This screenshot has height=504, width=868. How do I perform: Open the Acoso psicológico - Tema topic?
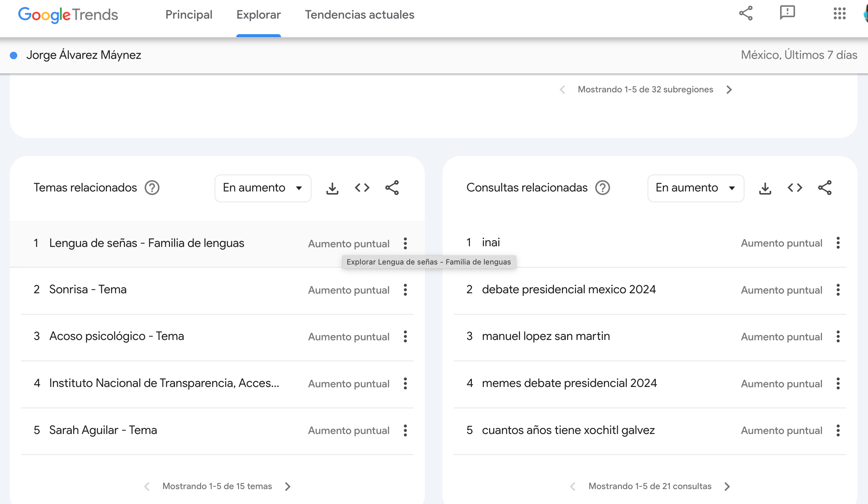[116, 336]
